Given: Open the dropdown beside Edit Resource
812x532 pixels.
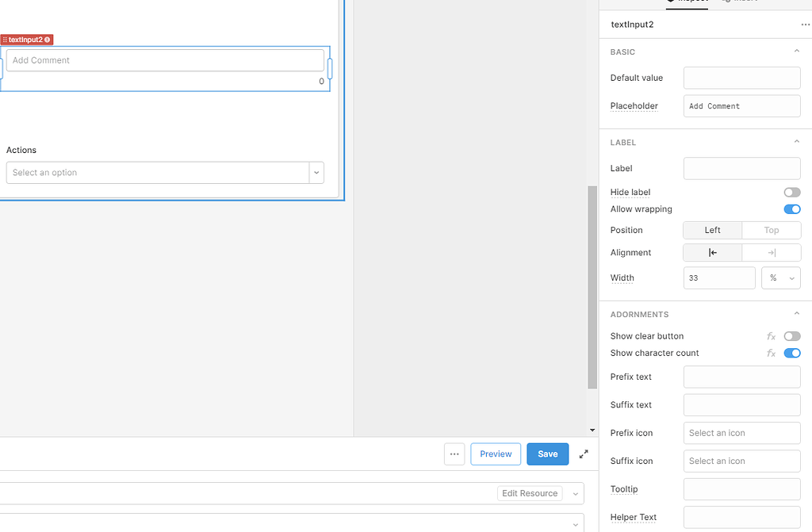Looking at the screenshot, I should [x=575, y=492].
